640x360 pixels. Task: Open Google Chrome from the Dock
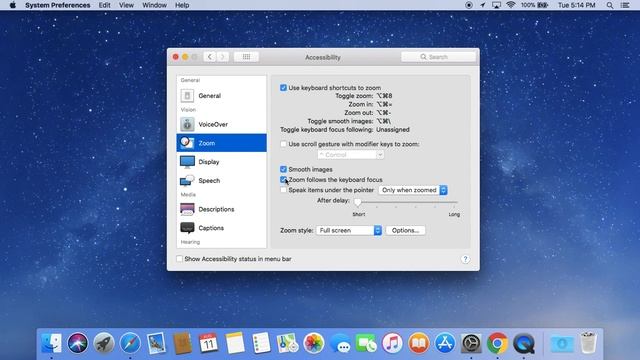pyautogui.click(x=497, y=343)
